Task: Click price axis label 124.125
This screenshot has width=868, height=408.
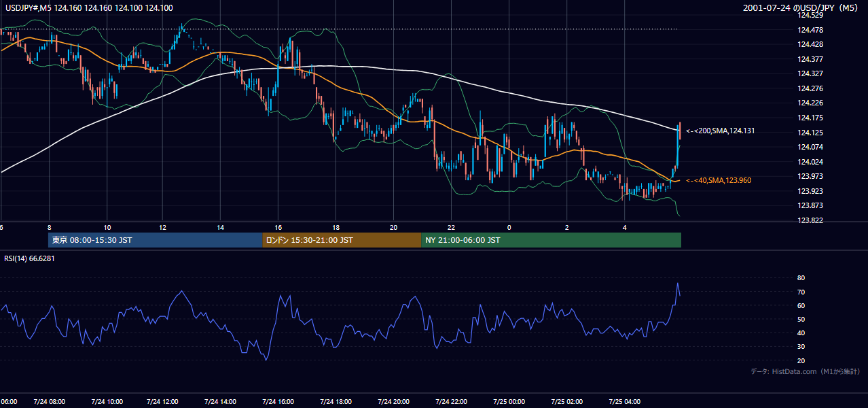Action: pyautogui.click(x=811, y=133)
